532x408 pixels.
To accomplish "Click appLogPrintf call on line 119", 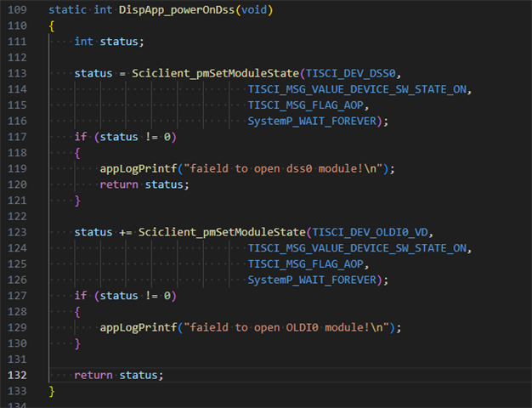I will click(139, 168).
